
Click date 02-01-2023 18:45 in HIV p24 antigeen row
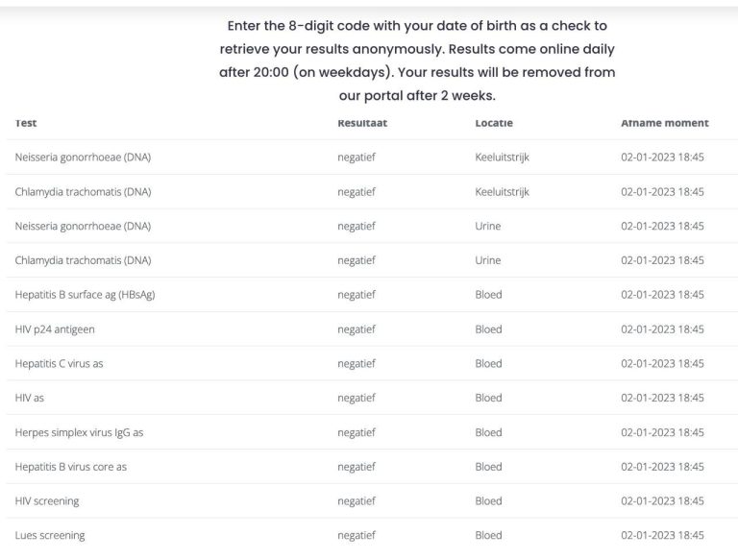[x=662, y=329]
